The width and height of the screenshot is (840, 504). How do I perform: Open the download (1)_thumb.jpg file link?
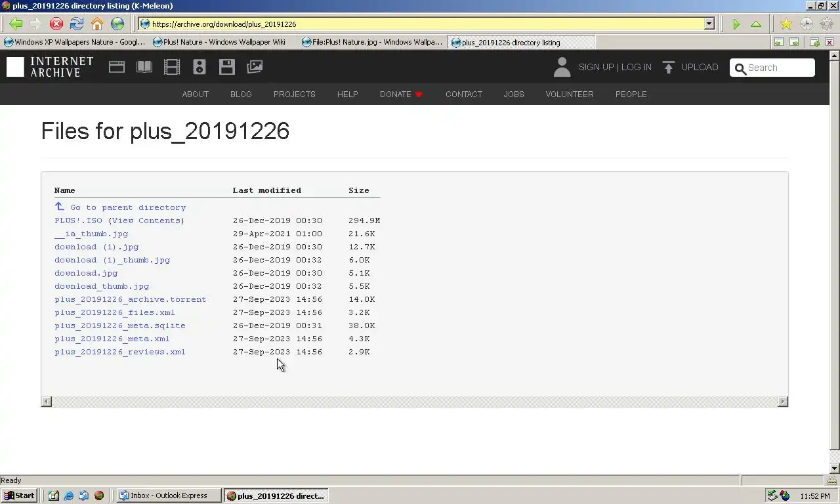click(x=112, y=260)
